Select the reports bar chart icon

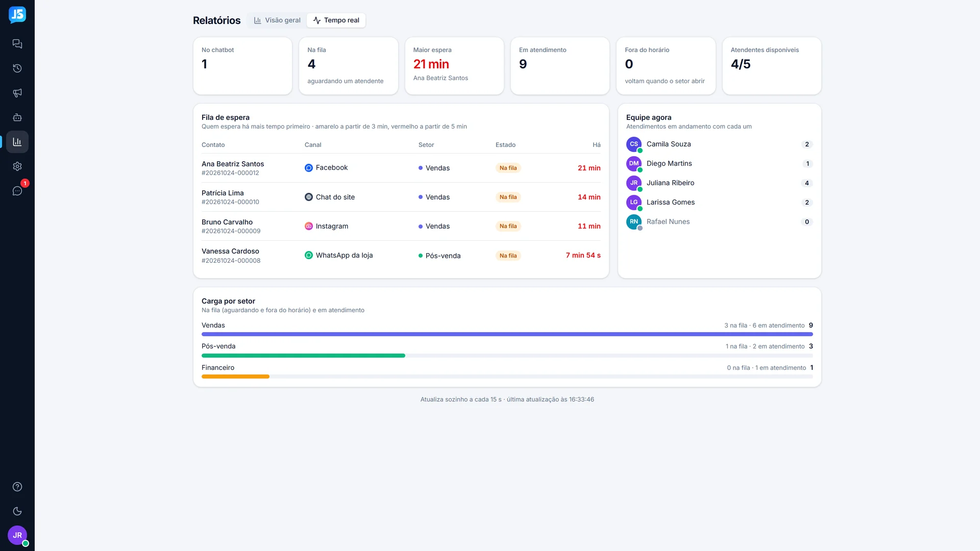(17, 142)
